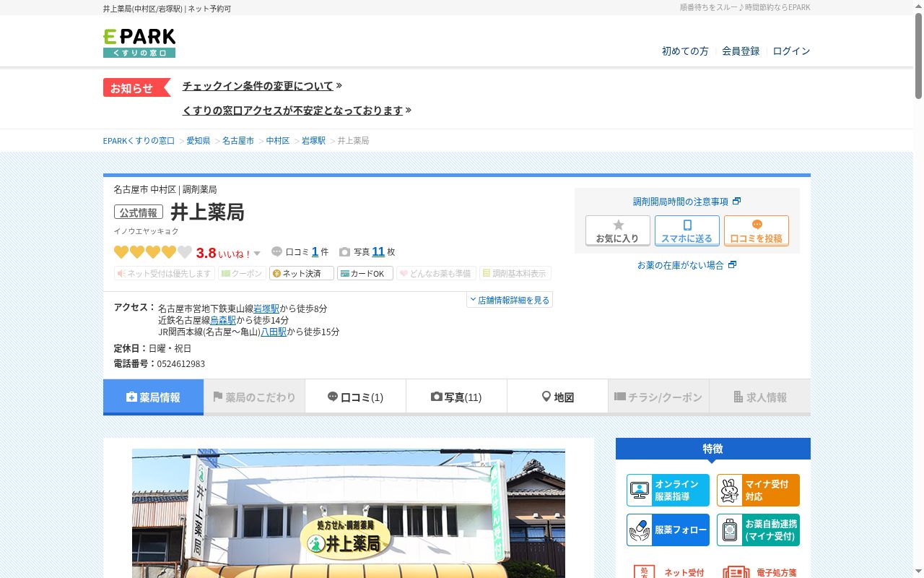
Task: Click the ネット受付は優先します badge
Action: 165,273
